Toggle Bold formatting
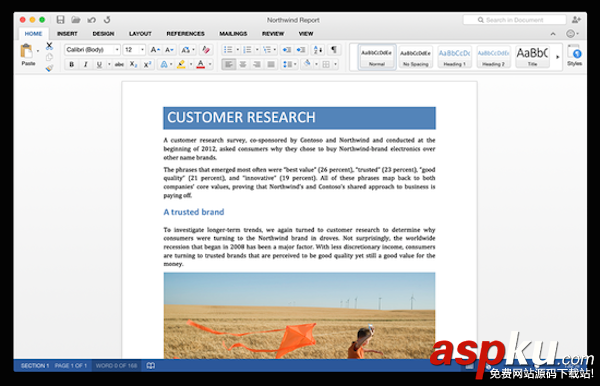This screenshot has height=386, width=600. tap(72, 64)
